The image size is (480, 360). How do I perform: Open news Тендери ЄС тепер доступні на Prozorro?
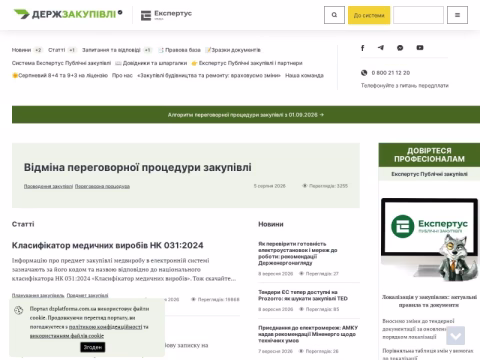pyautogui.click(x=303, y=295)
